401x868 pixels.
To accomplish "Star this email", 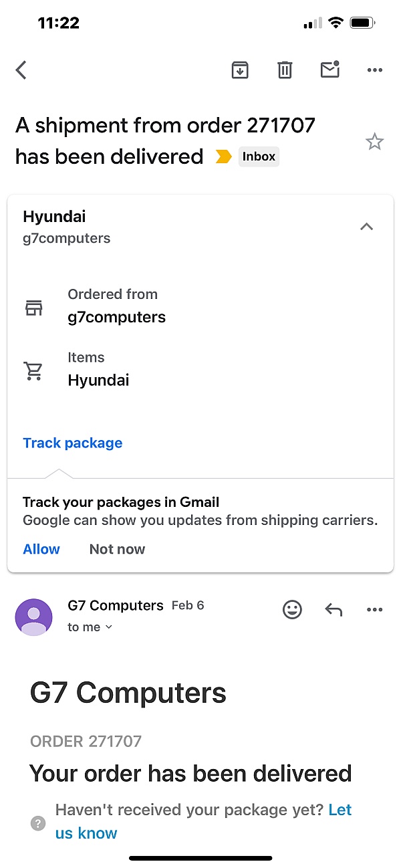I will [x=374, y=142].
